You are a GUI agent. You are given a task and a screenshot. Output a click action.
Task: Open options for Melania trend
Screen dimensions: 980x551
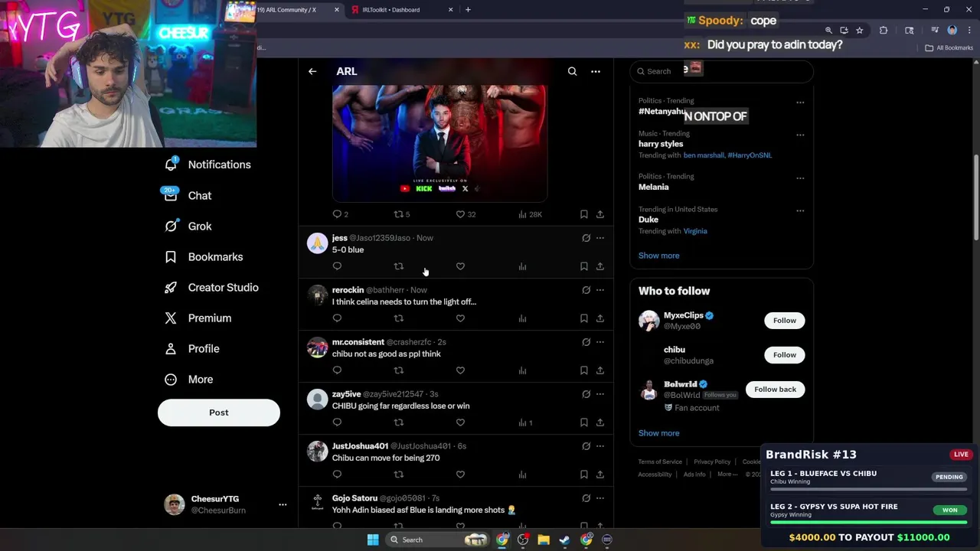coord(800,178)
